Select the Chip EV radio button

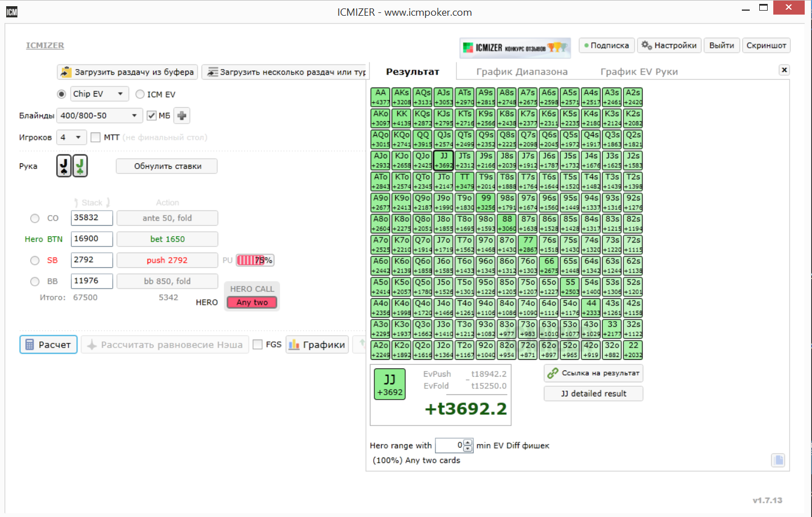pos(62,94)
